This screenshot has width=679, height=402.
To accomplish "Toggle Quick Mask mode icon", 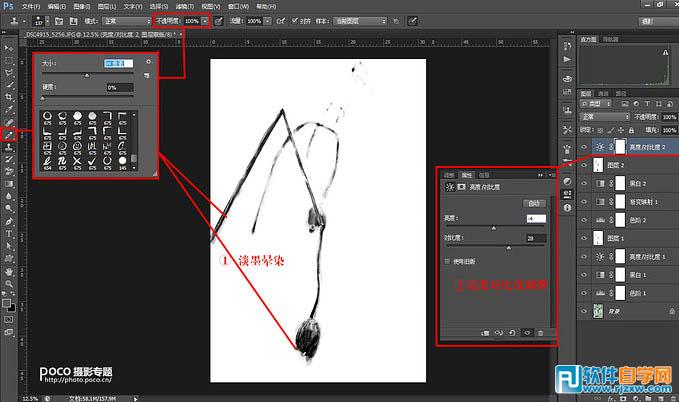I will click(x=9, y=320).
